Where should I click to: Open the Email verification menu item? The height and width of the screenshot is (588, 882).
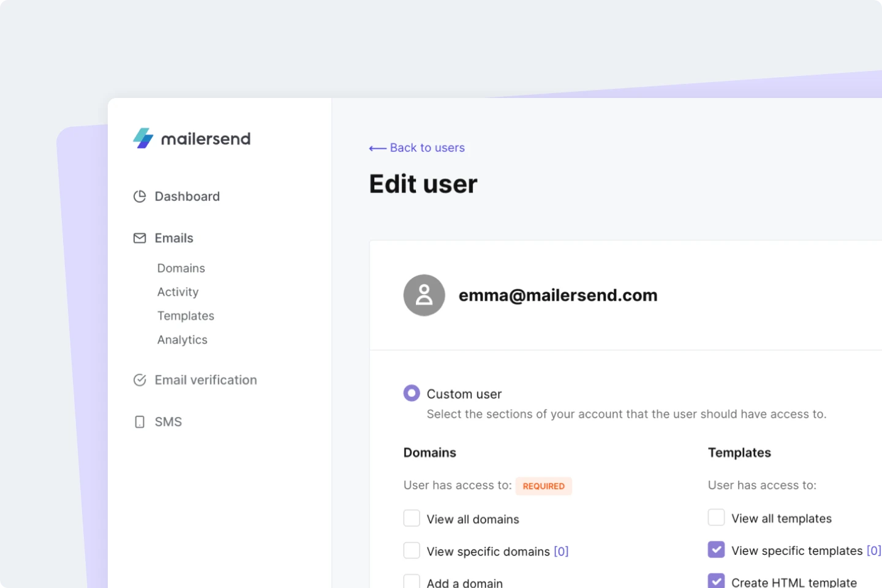pos(195,380)
